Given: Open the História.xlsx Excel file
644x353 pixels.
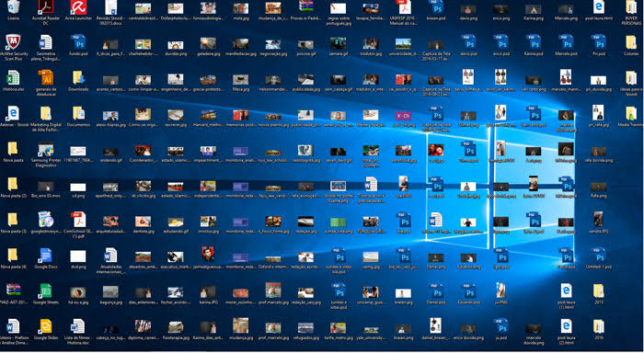Looking at the screenshot, I should [x=13, y=78].
